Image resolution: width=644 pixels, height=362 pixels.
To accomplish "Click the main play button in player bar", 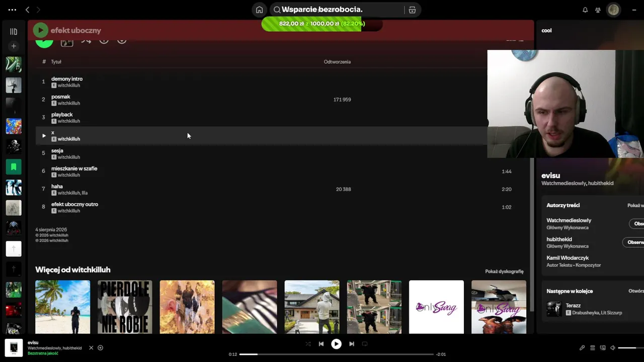I will coord(336,344).
